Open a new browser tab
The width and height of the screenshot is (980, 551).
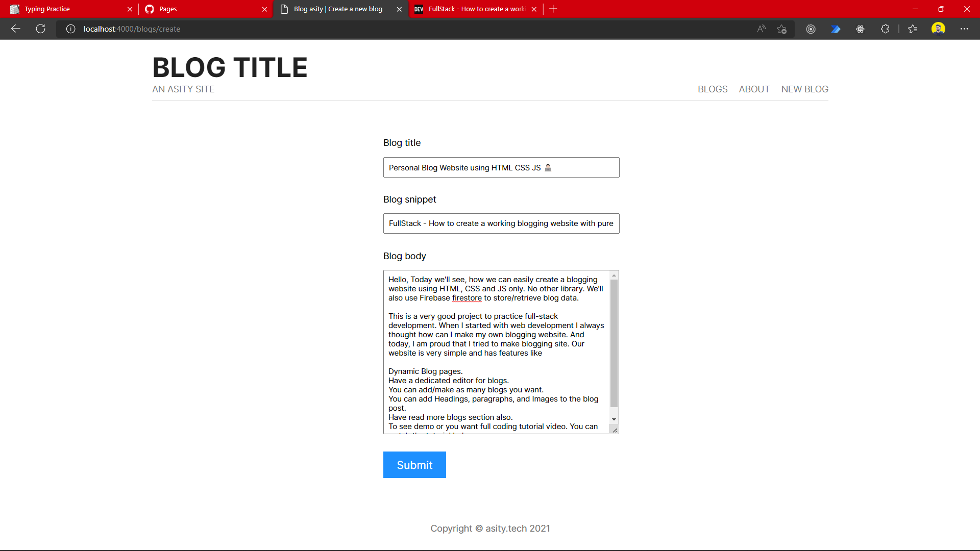pos(553,9)
